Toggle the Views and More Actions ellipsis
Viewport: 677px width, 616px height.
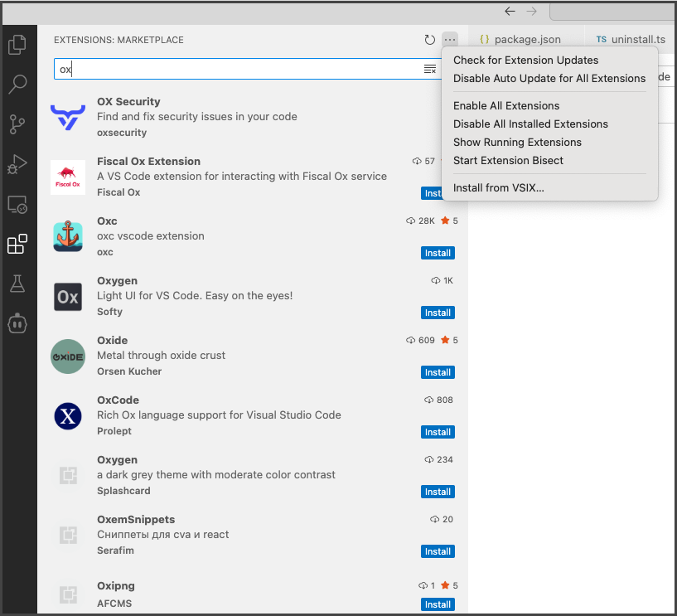(450, 40)
